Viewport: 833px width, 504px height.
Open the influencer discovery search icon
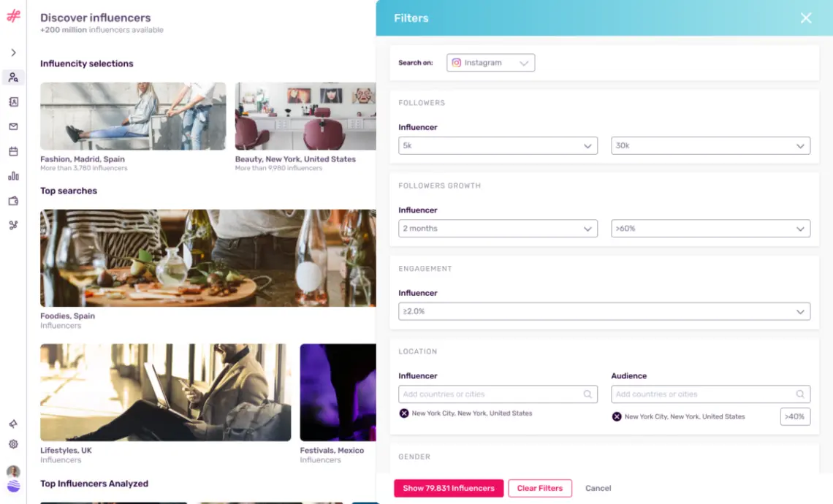click(x=13, y=77)
